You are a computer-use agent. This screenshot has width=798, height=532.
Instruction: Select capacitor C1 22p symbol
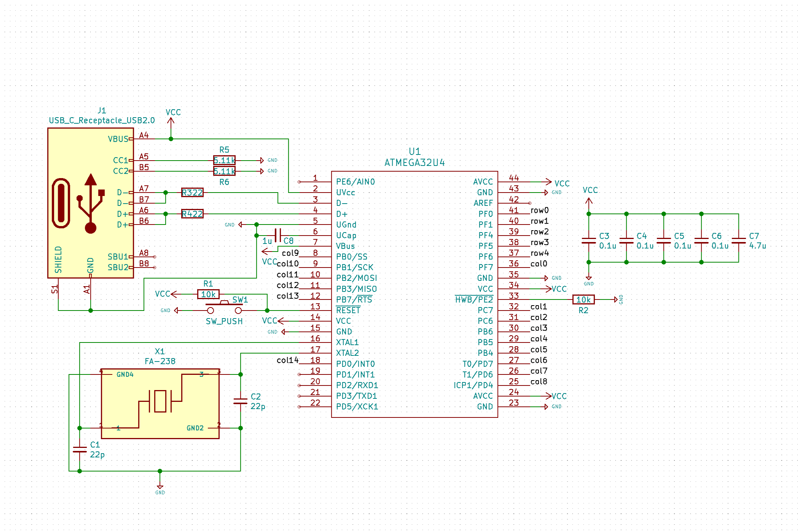[x=80, y=449]
